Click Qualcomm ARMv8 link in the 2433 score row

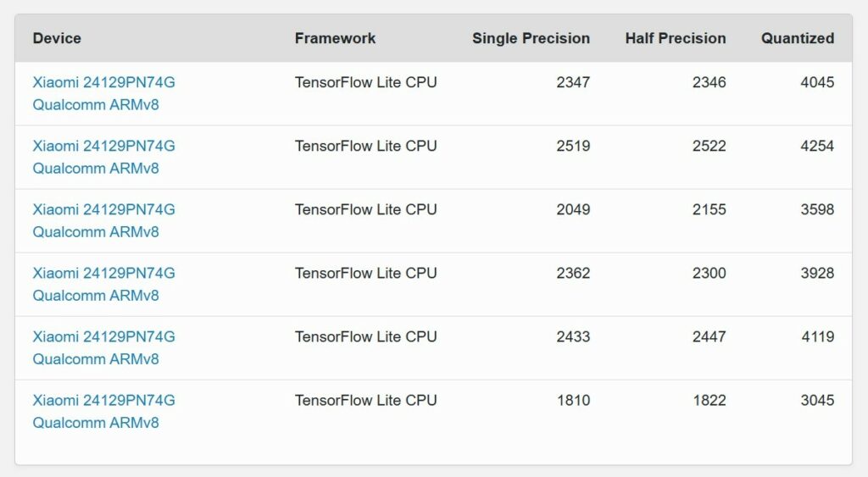(96, 359)
